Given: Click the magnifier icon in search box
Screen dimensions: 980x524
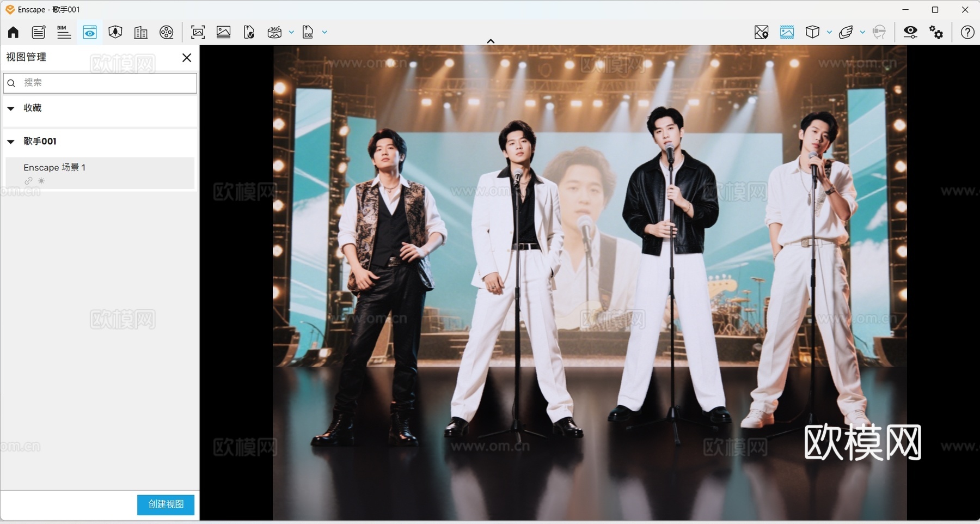Looking at the screenshot, I should click(11, 83).
